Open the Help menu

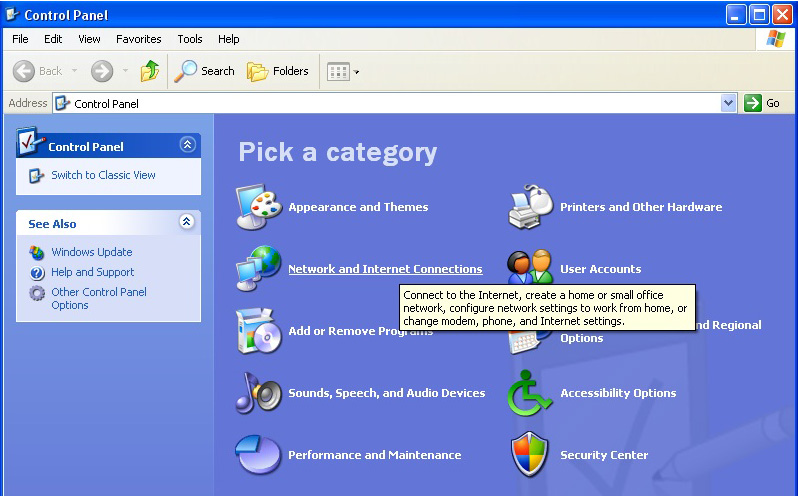click(229, 39)
